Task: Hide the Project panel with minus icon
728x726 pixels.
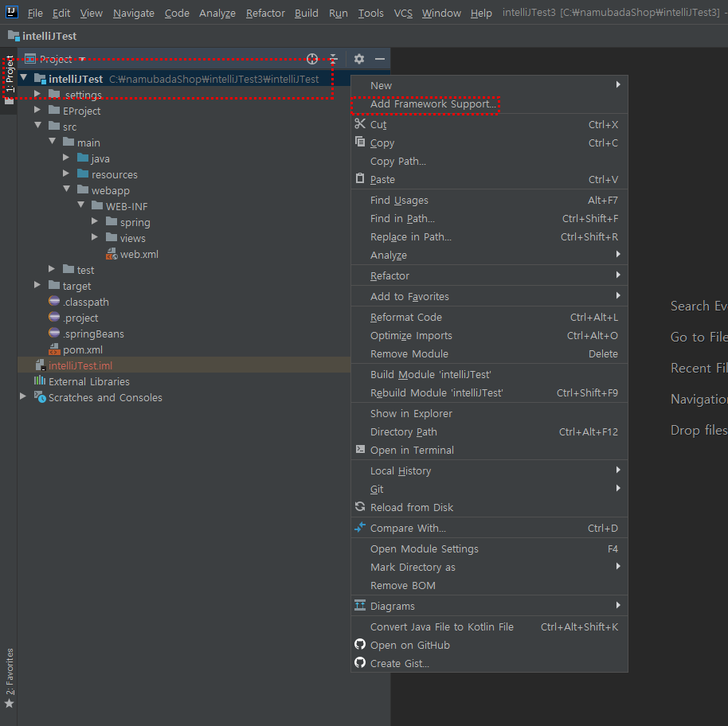Action: click(x=380, y=59)
